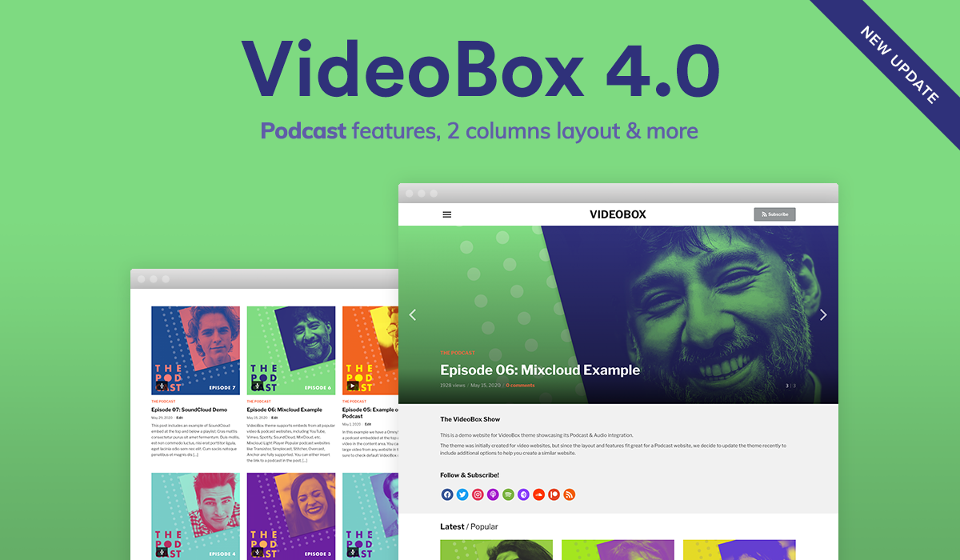Click microphone icon on Episode 3 cover
960x560 pixels.
(x=258, y=552)
